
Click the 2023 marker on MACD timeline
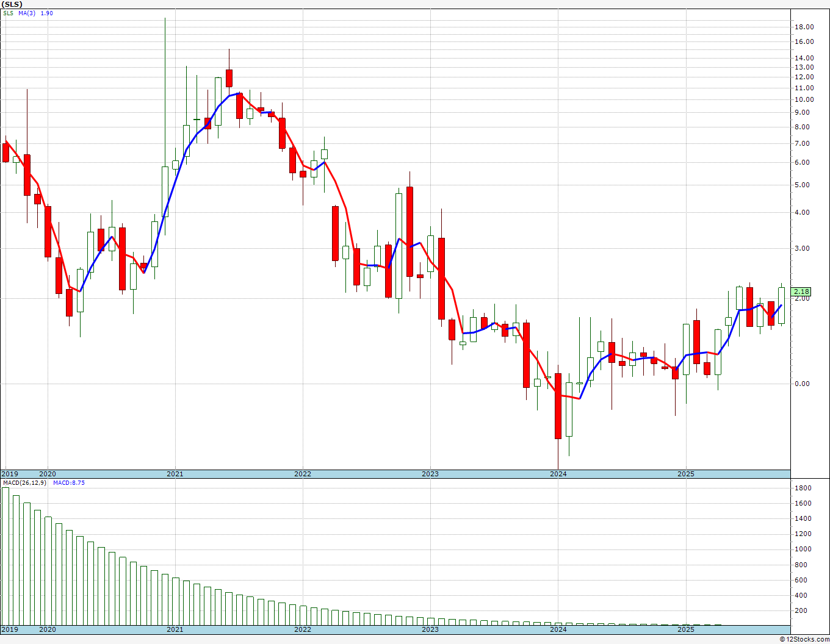pos(430,629)
